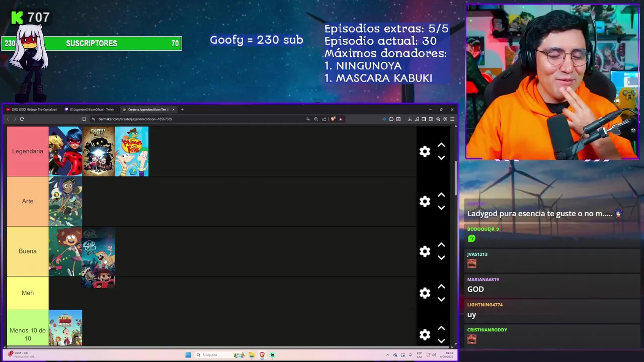Switch to JugandorCriticonOficial Twitch tab
The width and height of the screenshot is (644, 362).
91,110
